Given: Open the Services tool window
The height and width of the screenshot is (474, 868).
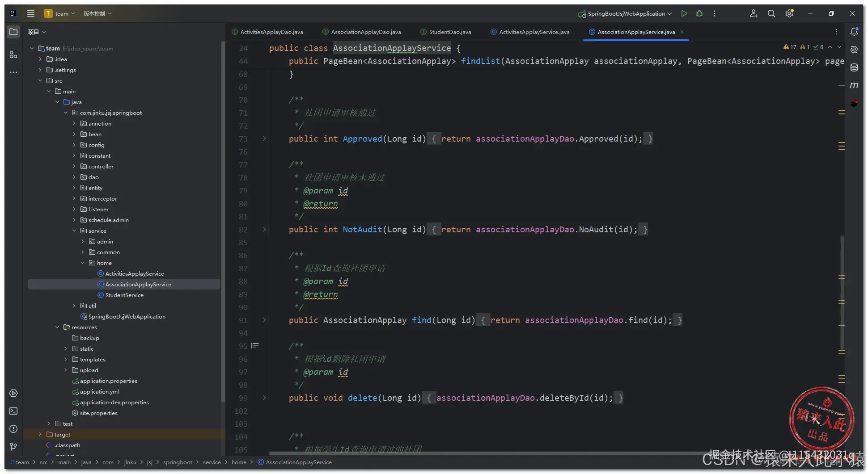Looking at the screenshot, I should click(x=13, y=393).
